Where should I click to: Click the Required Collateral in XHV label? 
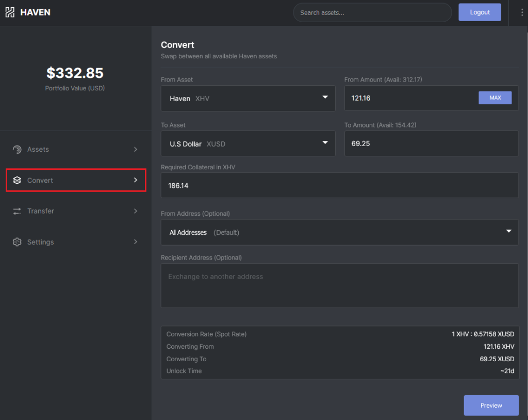pos(198,167)
